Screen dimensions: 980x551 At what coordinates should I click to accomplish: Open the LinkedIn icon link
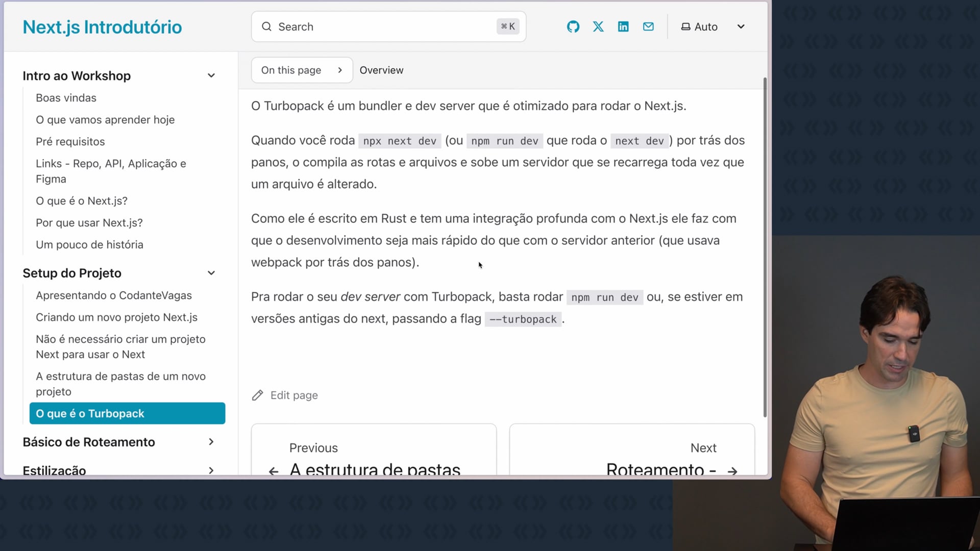point(623,27)
